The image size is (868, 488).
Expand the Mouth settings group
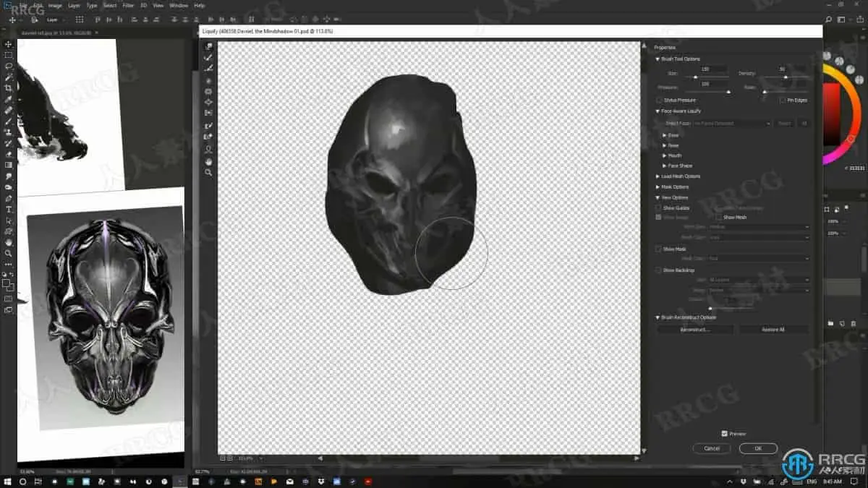coord(665,155)
